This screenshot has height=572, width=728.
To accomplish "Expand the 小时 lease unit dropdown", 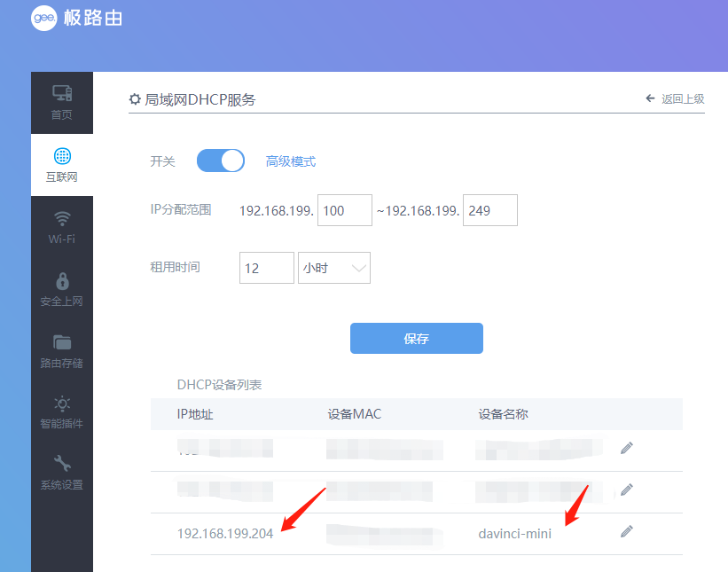I will click(x=333, y=268).
